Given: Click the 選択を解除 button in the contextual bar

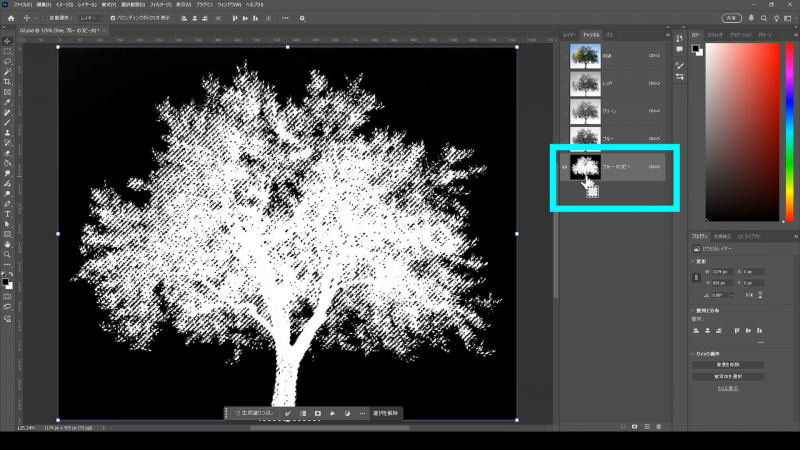Looking at the screenshot, I should pos(386,412).
